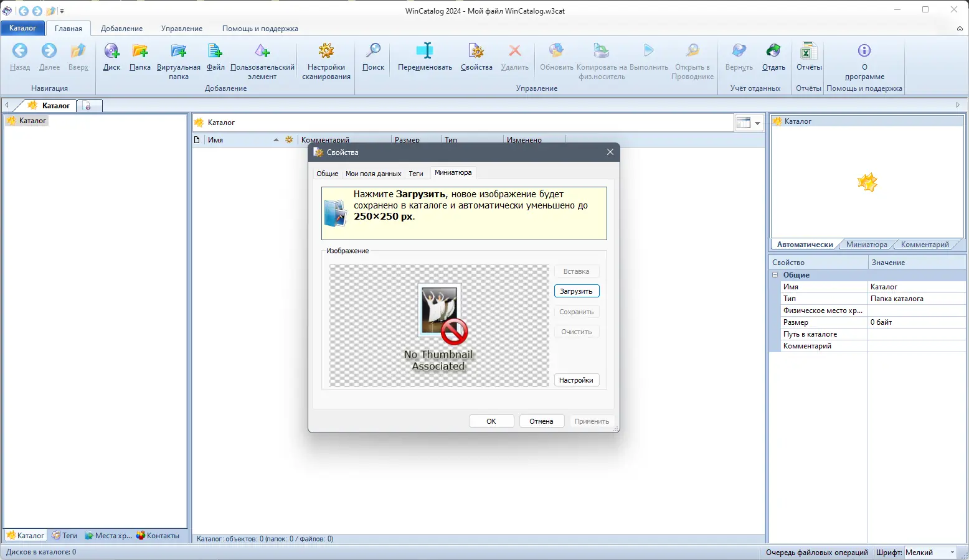
Task: Open item Свойства from the ribbon
Action: coord(476,57)
